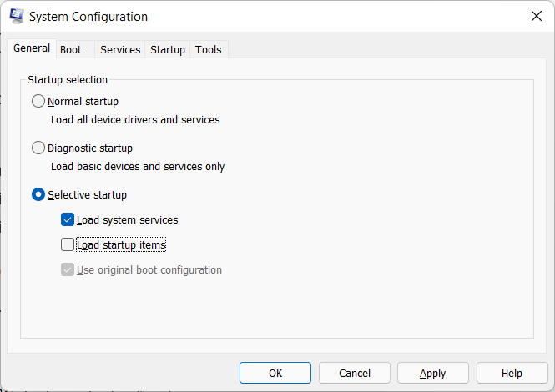Image resolution: width=555 pixels, height=392 pixels.
Task: Apply the configuration changes
Action: pos(433,373)
